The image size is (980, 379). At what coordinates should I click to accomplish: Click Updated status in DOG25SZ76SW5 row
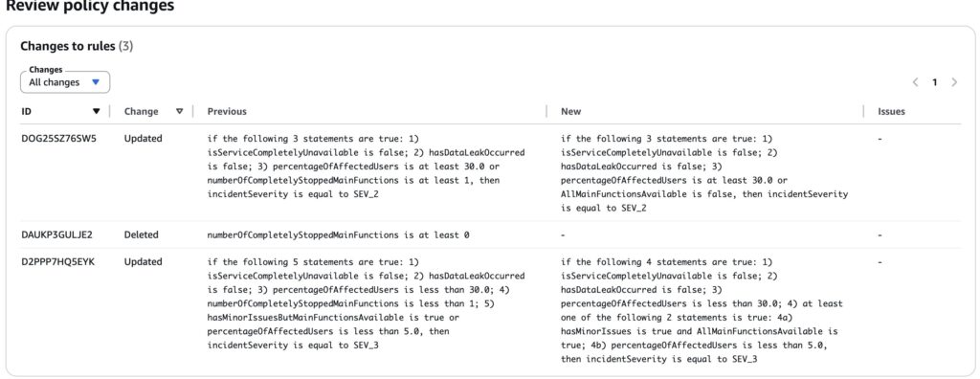(x=144, y=138)
